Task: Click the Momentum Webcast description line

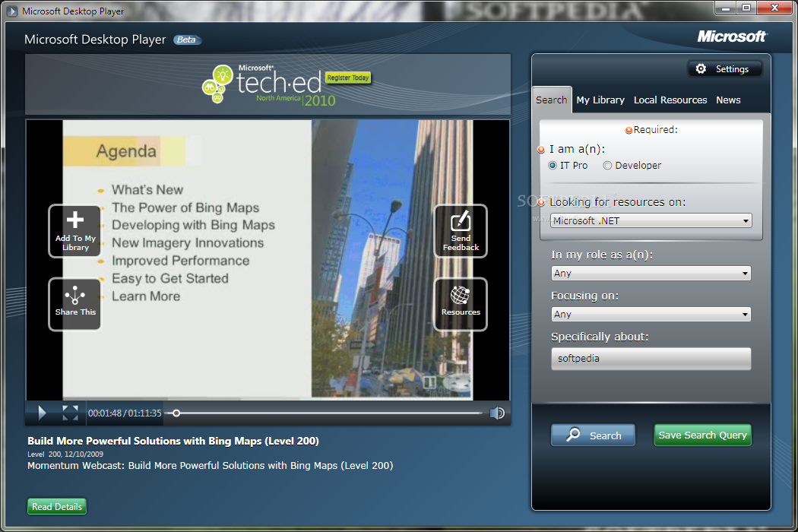Action: click(211, 465)
